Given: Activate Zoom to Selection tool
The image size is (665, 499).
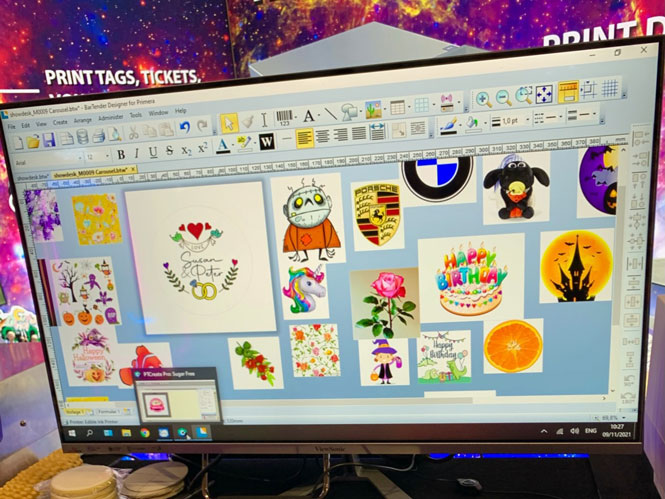Looking at the screenshot, I should (x=524, y=95).
